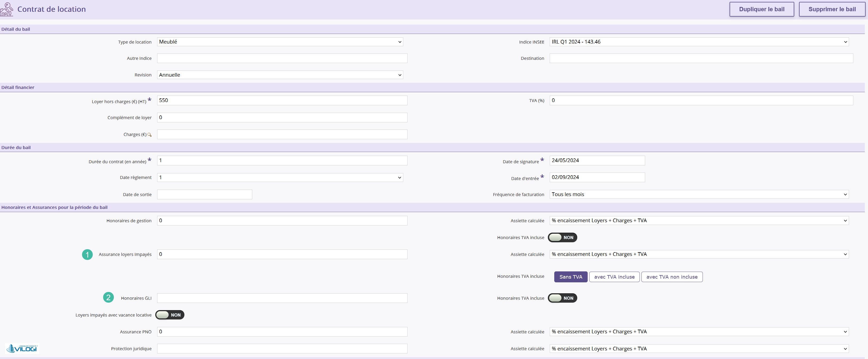Click the magnifier icon next to Charges
Image resolution: width=868 pixels, height=359 pixels.
click(x=150, y=135)
